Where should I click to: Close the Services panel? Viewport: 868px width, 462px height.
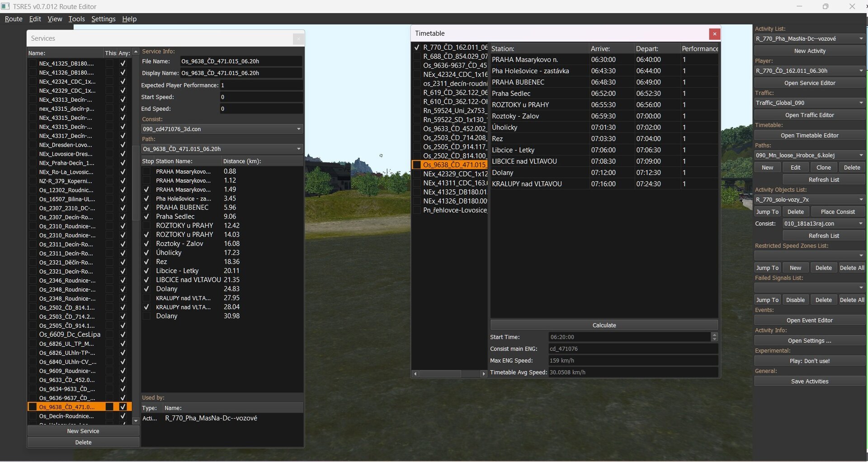click(x=298, y=39)
